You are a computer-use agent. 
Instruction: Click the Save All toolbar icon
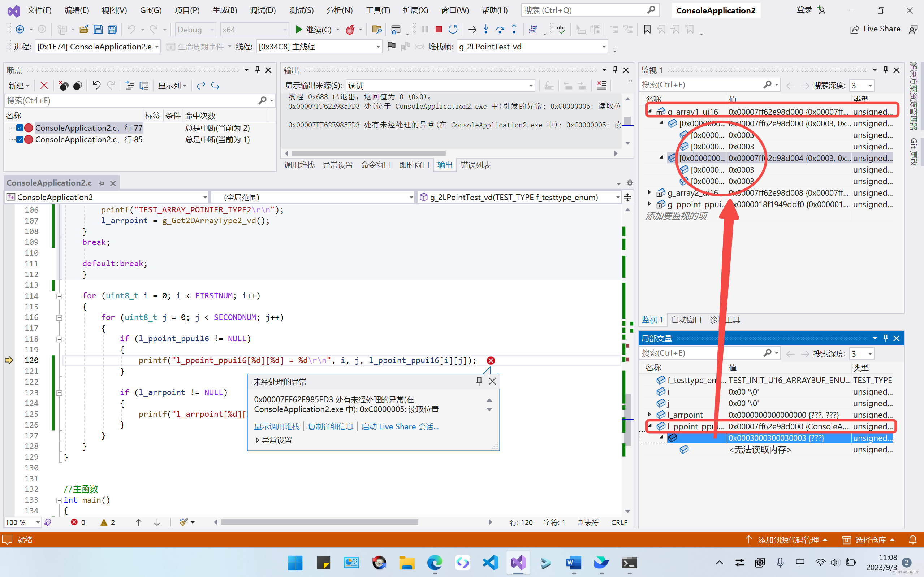point(112,29)
